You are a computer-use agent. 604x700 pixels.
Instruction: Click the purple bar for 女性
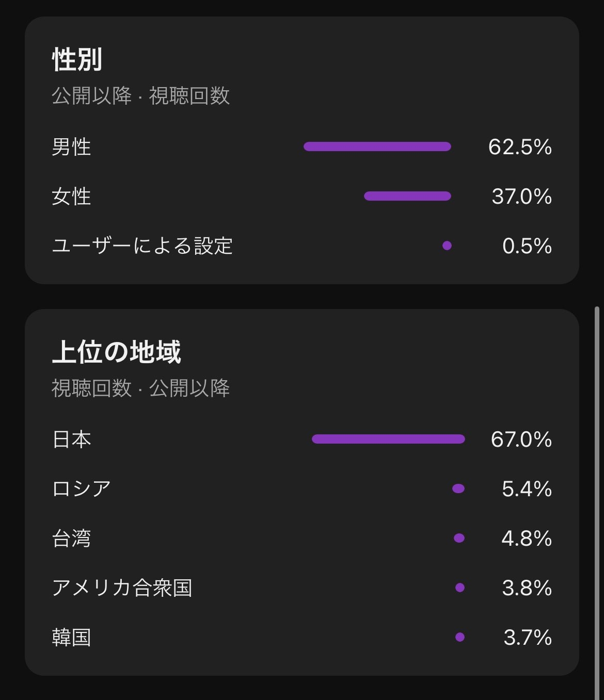[407, 196]
